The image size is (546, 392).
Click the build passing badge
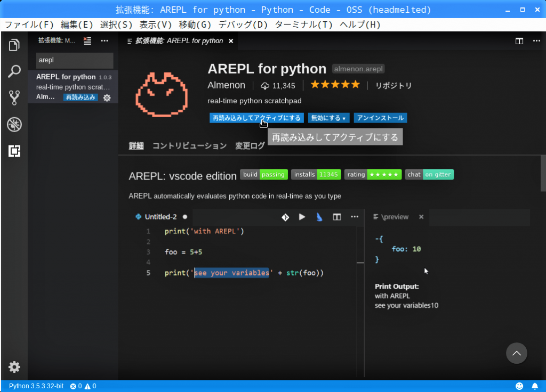click(264, 175)
